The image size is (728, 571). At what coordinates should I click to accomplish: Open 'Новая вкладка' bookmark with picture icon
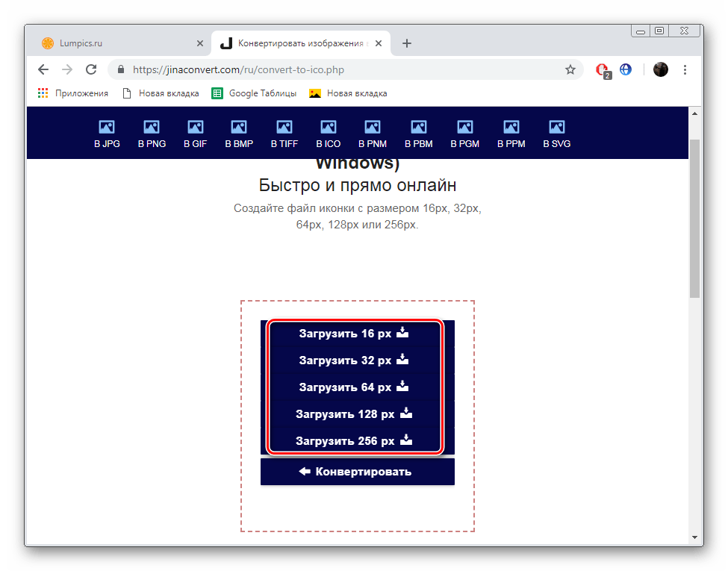click(348, 93)
